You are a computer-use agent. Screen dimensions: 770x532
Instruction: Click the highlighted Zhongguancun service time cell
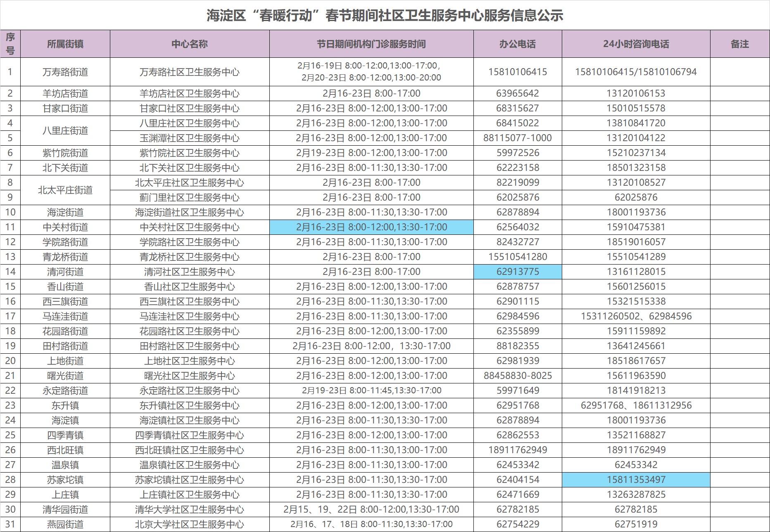click(x=371, y=227)
